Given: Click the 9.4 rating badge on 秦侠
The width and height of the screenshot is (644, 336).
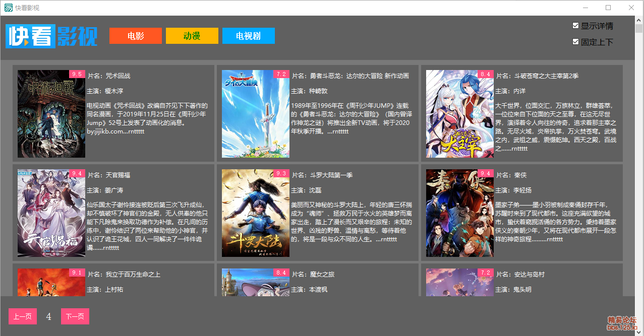Looking at the screenshot, I should (486, 173).
